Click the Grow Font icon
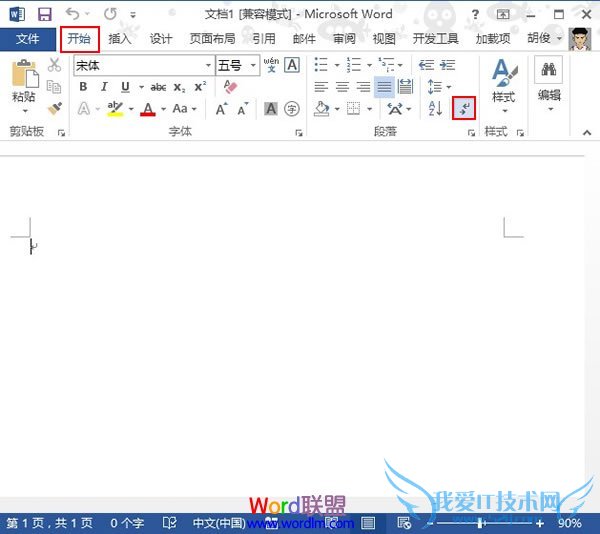The width and height of the screenshot is (600, 534). [222, 108]
